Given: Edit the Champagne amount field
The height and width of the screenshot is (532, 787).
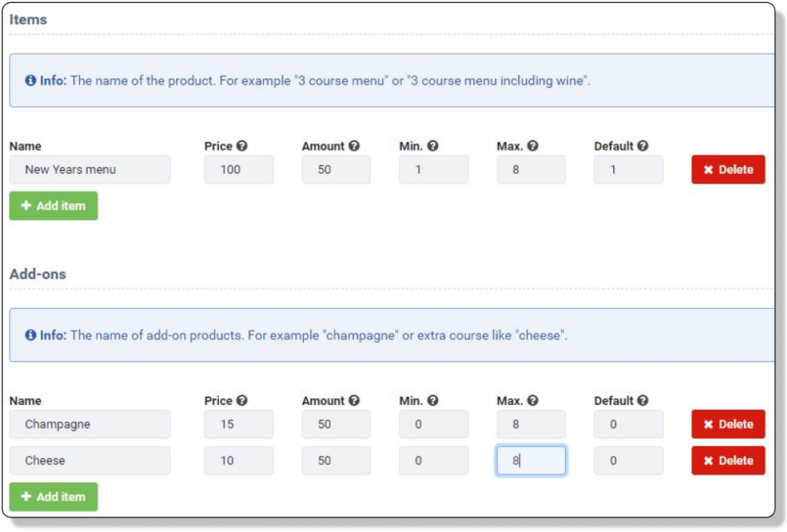Looking at the screenshot, I should [x=337, y=424].
